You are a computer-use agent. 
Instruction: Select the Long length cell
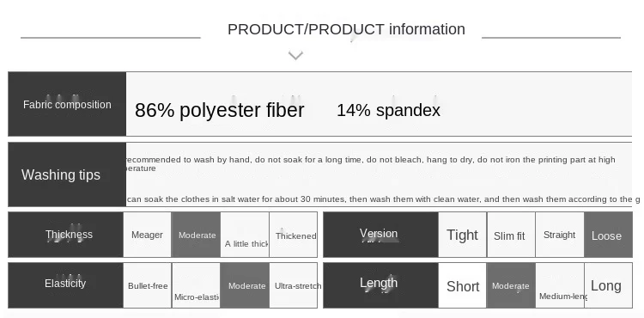(608, 285)
